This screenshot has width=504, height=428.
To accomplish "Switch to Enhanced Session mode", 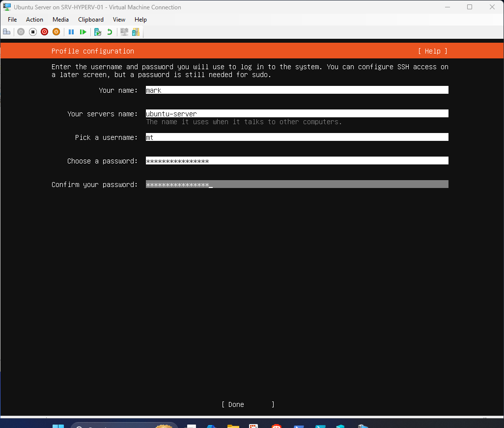I will coord(124,31).
